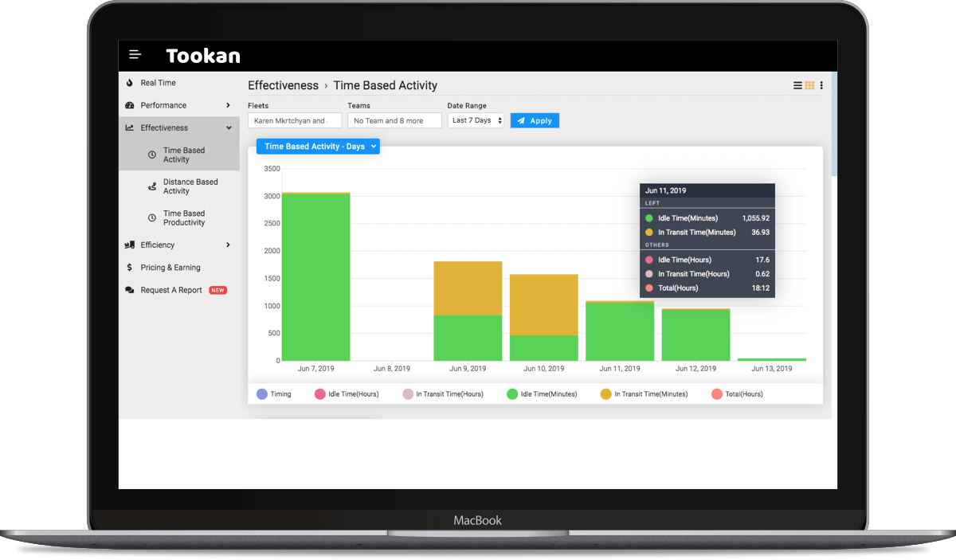
Task: Toggle Idle Time(Minutes) legend series
Action: click(x=513, y=394)
